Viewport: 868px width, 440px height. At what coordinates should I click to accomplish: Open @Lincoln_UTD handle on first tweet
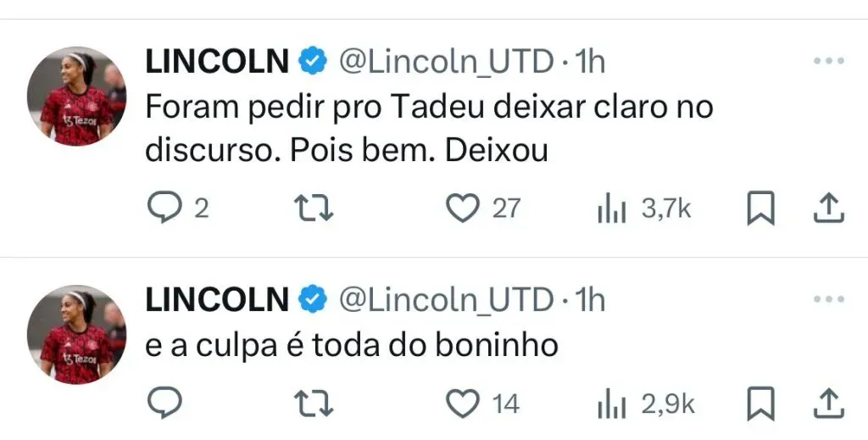pos(446,61)
